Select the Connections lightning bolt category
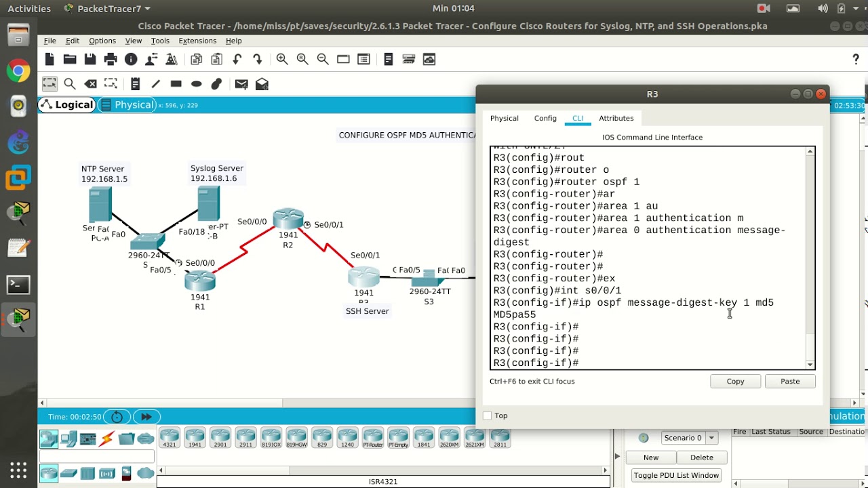The image size is (868, 488). pos(107,439)
